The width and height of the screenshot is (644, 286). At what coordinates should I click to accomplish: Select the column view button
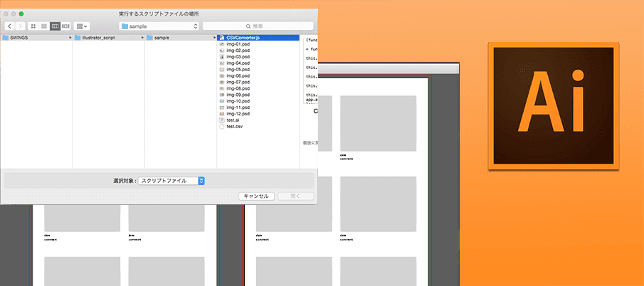click(x=55, y=26)
